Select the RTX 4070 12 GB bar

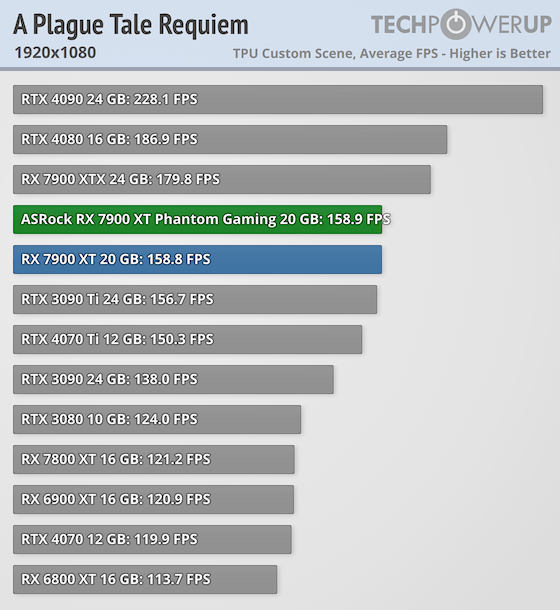(x=152, y=540)
